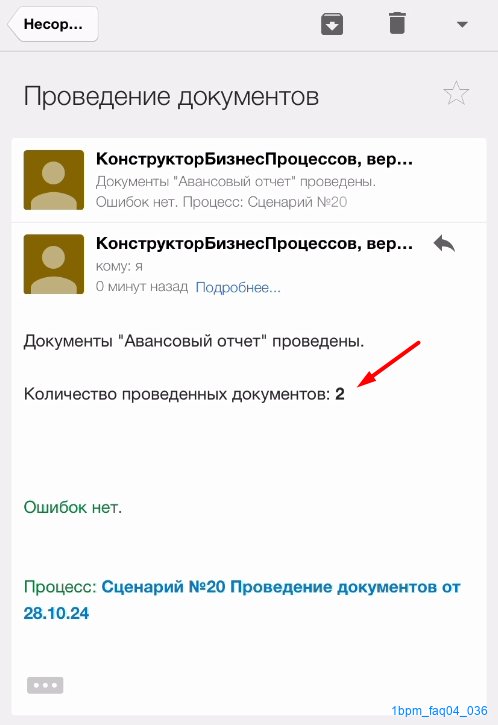This screenshot has width=498, height=725.
Task: Open the more actions dropdown arrow in the toolbar
Action: (x=462, y=25)
